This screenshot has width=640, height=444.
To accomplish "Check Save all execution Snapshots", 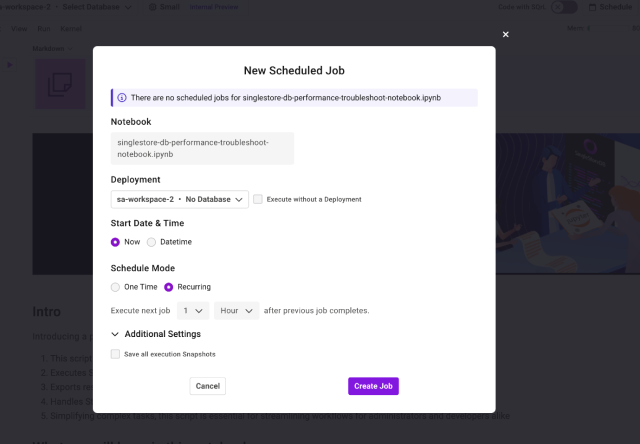I will click(x=116, y=354).
